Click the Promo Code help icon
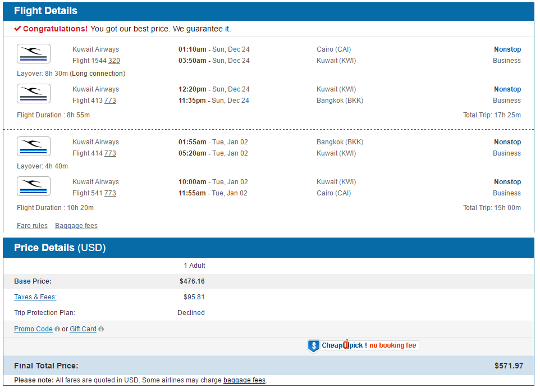The width and height of the screenshot is (540, 392). tap(57, 329)
